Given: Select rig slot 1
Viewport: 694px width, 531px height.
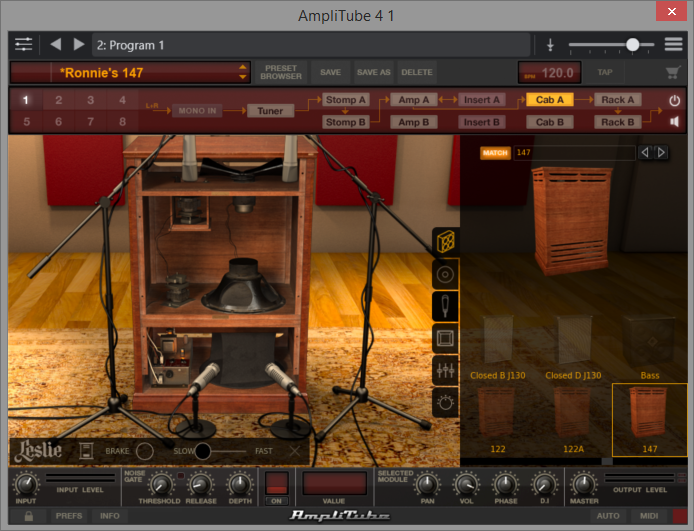Looking at the screenshot, I should tap(26, 100).
